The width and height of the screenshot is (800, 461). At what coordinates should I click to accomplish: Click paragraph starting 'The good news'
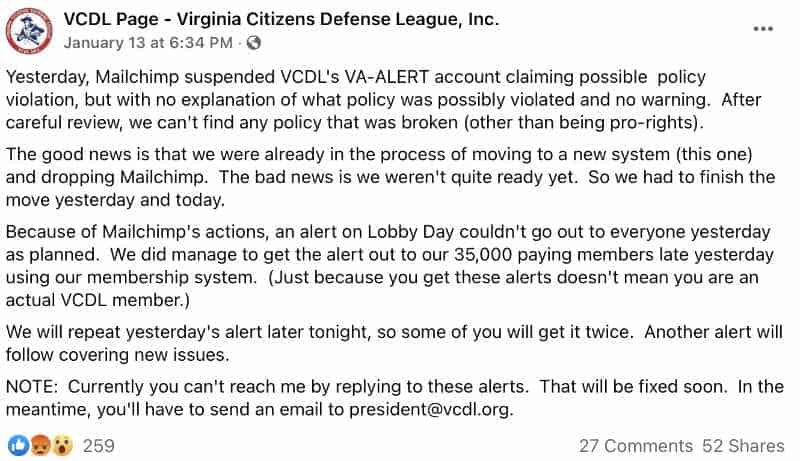(x=390, y=177)
